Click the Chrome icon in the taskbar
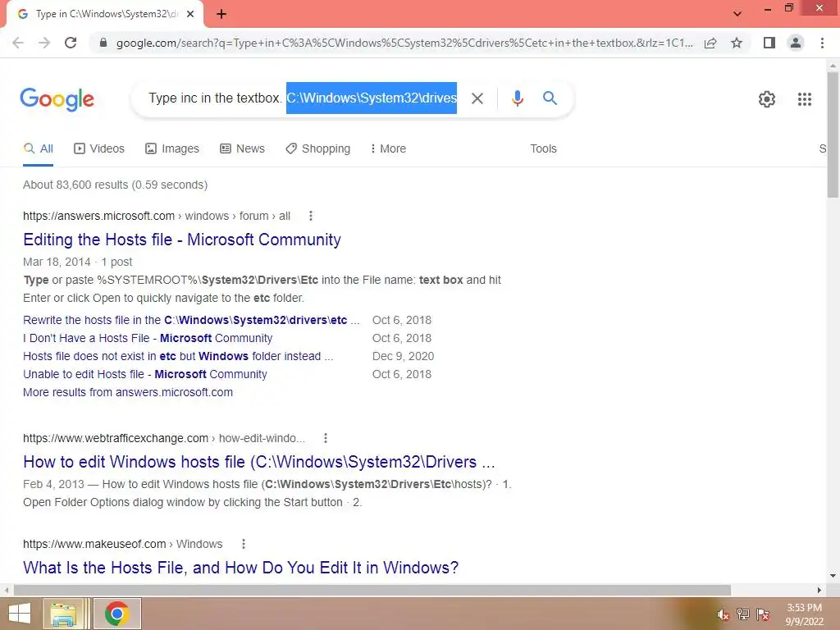 tap(117, 614)
